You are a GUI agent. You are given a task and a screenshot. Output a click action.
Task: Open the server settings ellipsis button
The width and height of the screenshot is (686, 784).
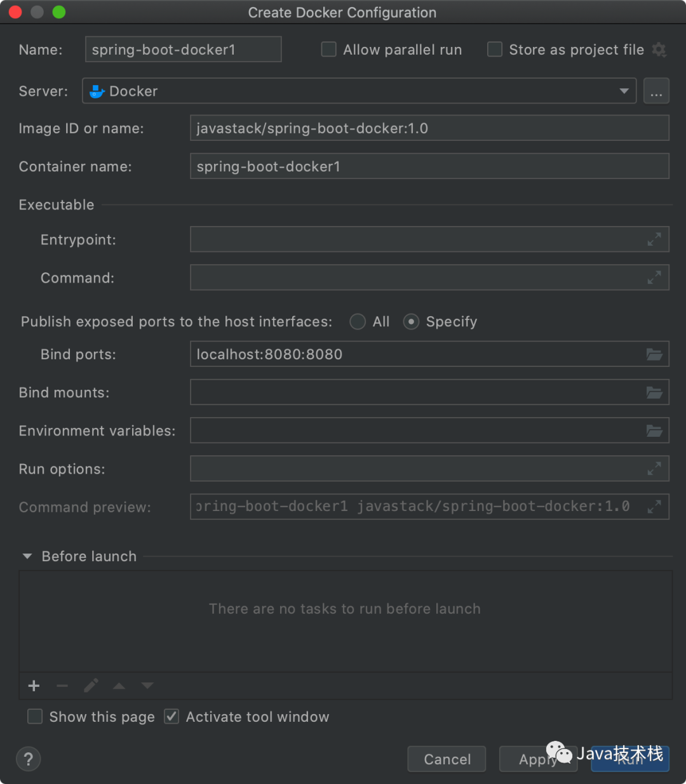[656, 91]
